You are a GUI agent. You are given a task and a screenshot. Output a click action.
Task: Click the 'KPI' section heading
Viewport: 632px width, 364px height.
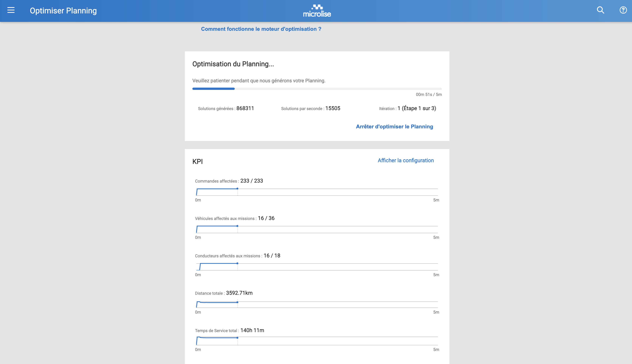198,161
